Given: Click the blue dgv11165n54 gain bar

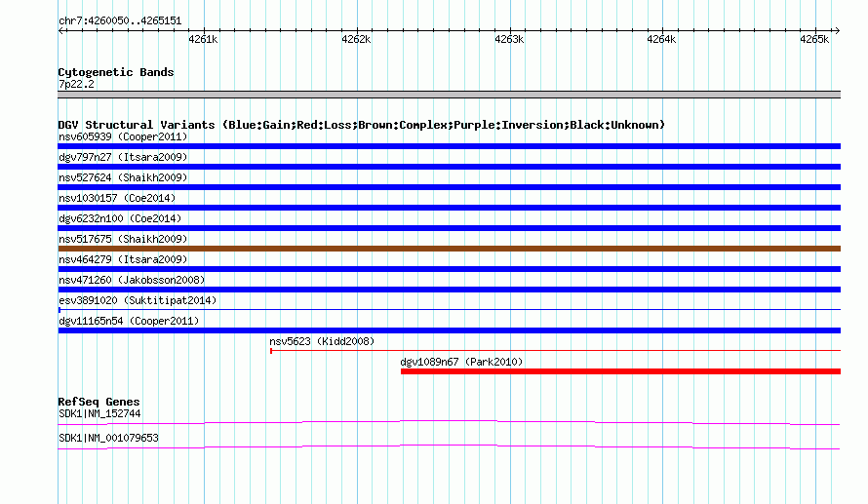Looking at the screenshot, I should [x=449, y=330].
